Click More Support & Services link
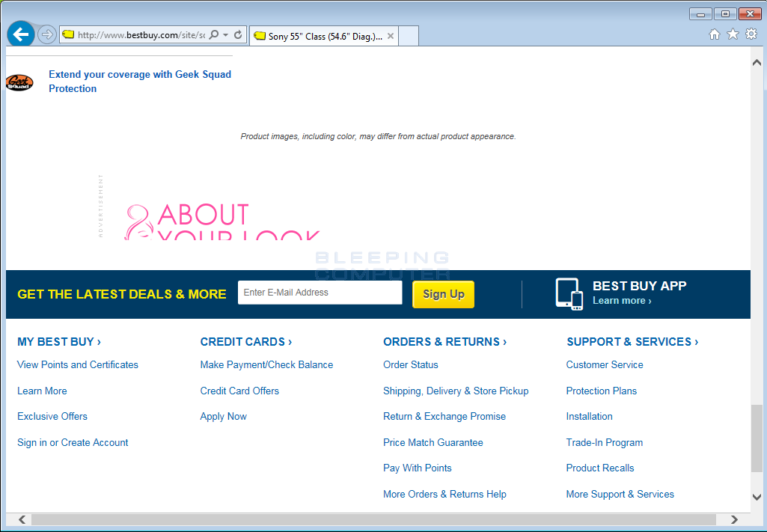 tap(620, 495)
